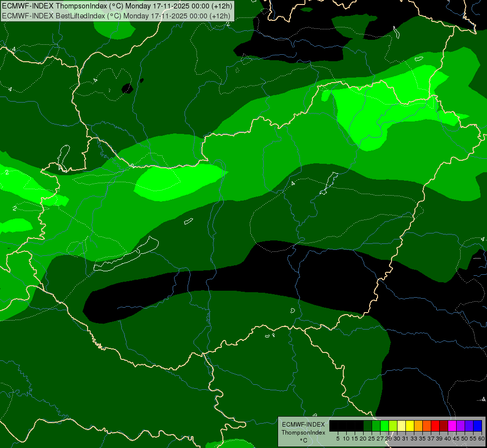The width and height of the screenshot is (487, 448).
Task: Click the ThompsonIndex title line at the top
Action: point(117,6)
